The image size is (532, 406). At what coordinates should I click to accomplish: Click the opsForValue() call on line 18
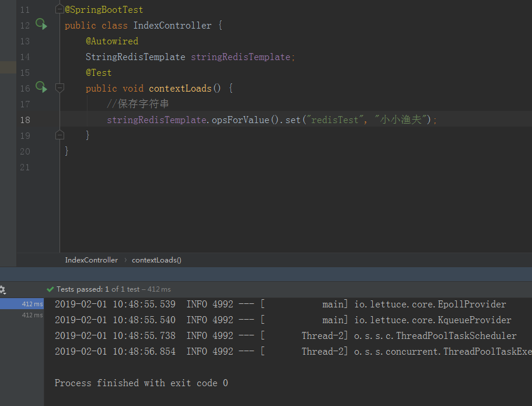pos(245,120)
